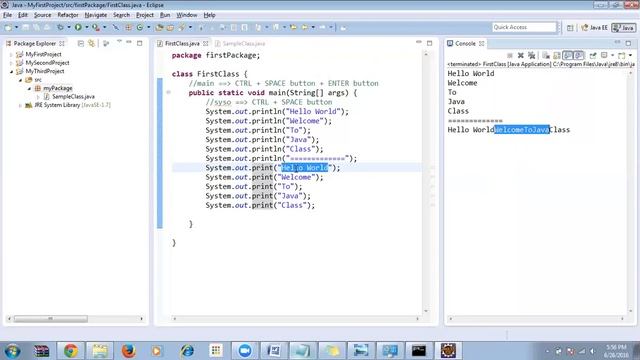Open Firefox from the taskbar
Screen dimensions: 640x360
point(128,350)
